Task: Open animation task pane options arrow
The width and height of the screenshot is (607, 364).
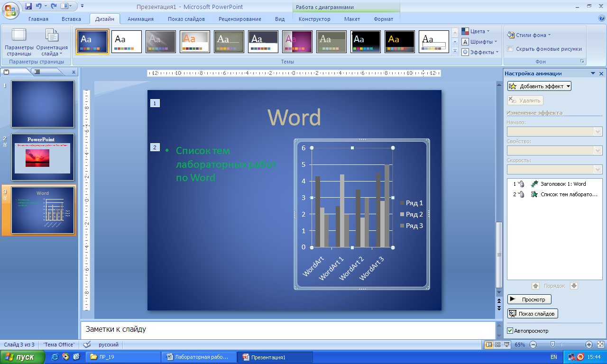Action: [593, 73]
